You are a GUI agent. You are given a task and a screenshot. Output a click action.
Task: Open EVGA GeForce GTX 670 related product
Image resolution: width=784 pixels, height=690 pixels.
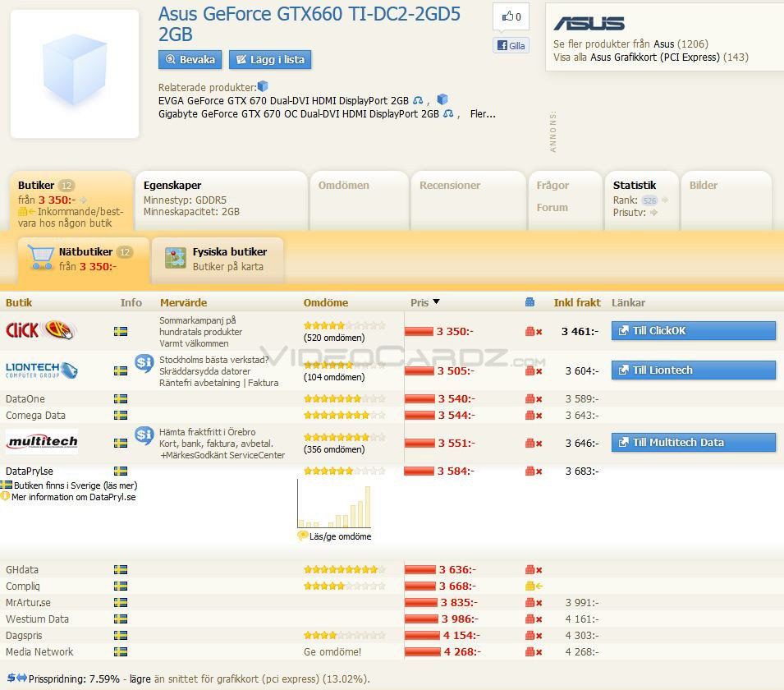pos(283,100)
